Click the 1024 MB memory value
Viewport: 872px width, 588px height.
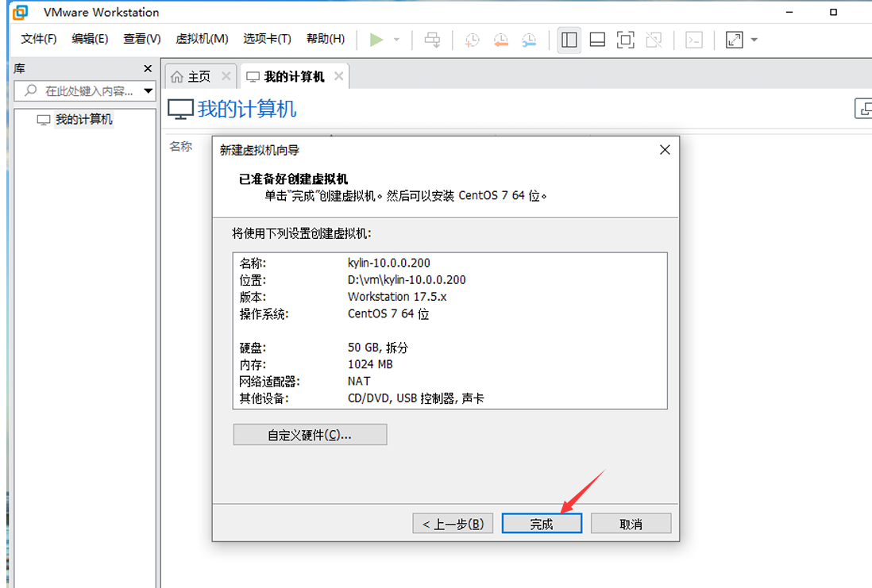click(x=370, y=364)
